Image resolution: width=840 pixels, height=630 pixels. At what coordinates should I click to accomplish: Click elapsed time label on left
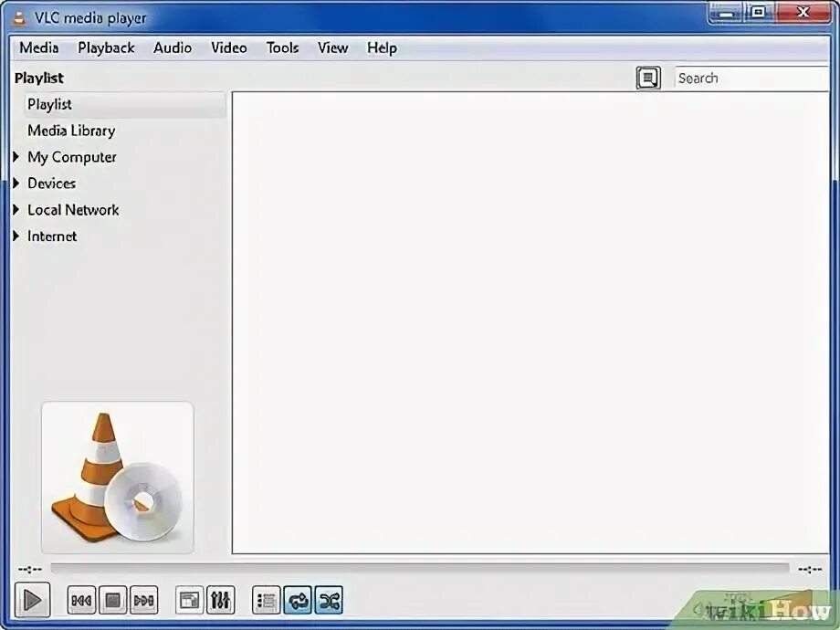pyautogui.click(x=30, y=569)
